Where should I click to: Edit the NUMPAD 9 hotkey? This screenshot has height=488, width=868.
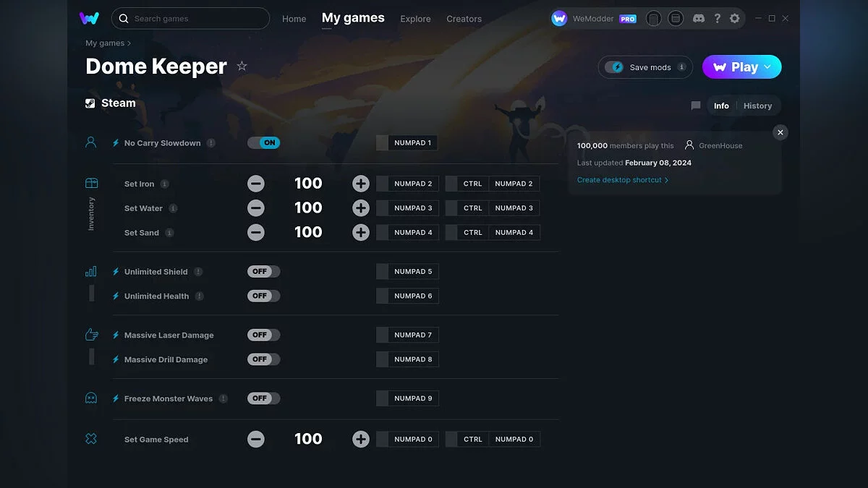(407, 398)
